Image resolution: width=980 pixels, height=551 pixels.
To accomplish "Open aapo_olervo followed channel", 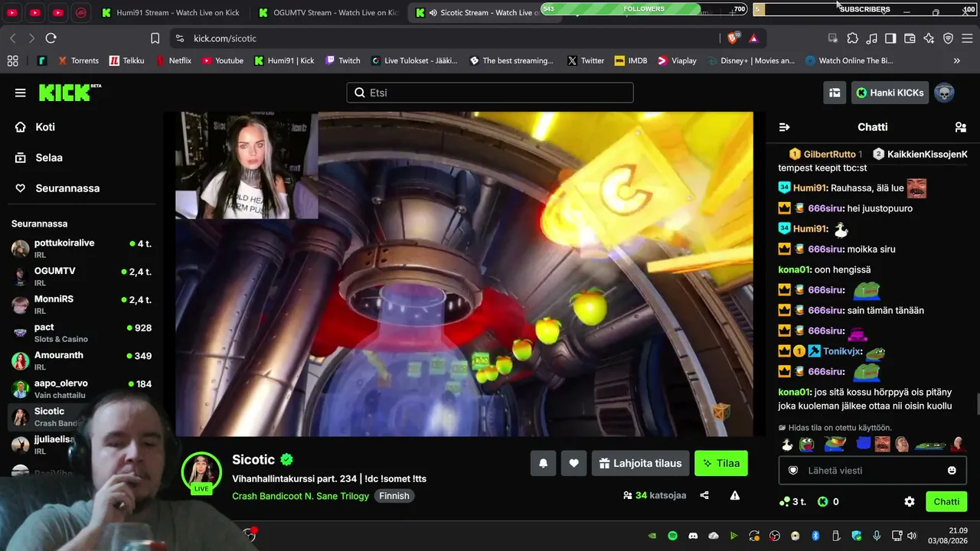I will 81,389.
